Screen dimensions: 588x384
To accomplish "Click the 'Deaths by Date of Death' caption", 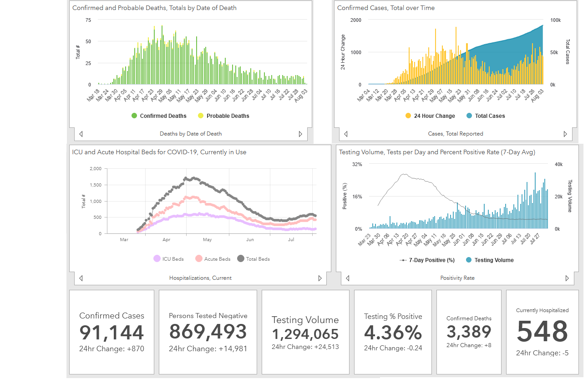I will pyautogui.click(x=191, y=134).
